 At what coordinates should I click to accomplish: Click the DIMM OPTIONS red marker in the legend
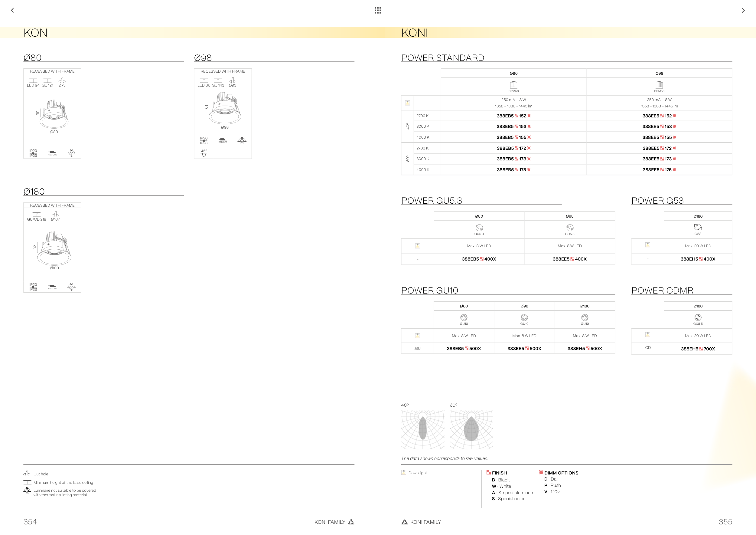coord(541,472)
